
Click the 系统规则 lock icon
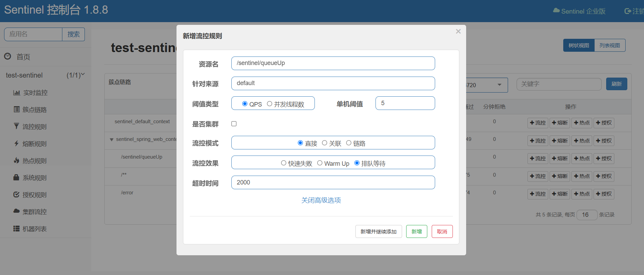point(16,177)
